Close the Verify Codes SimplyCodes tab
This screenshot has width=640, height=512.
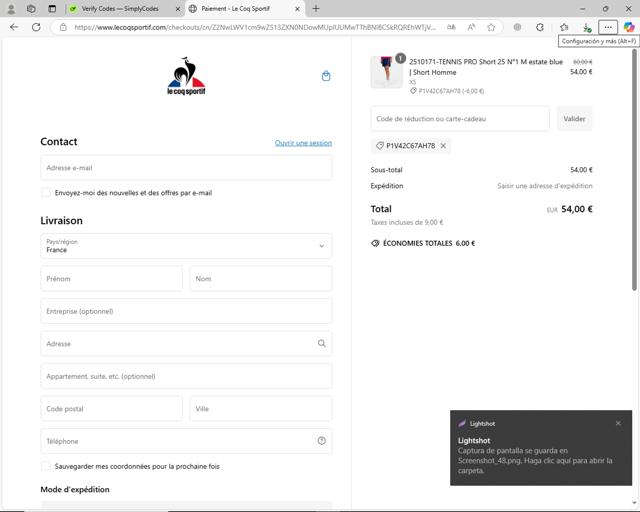[178, 9]
